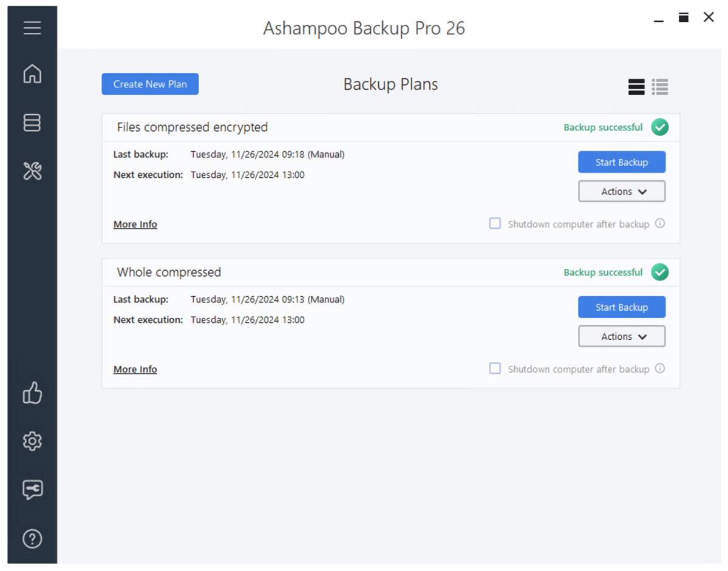Open help question mark icon
Screen dimensions: 728x571
[32, 538]
